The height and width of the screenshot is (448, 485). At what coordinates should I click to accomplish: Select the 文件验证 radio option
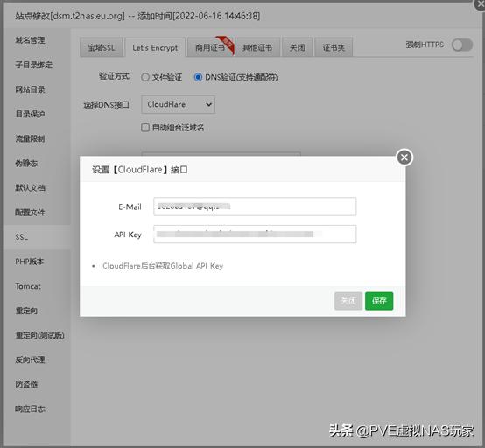(x=145, y=77)
